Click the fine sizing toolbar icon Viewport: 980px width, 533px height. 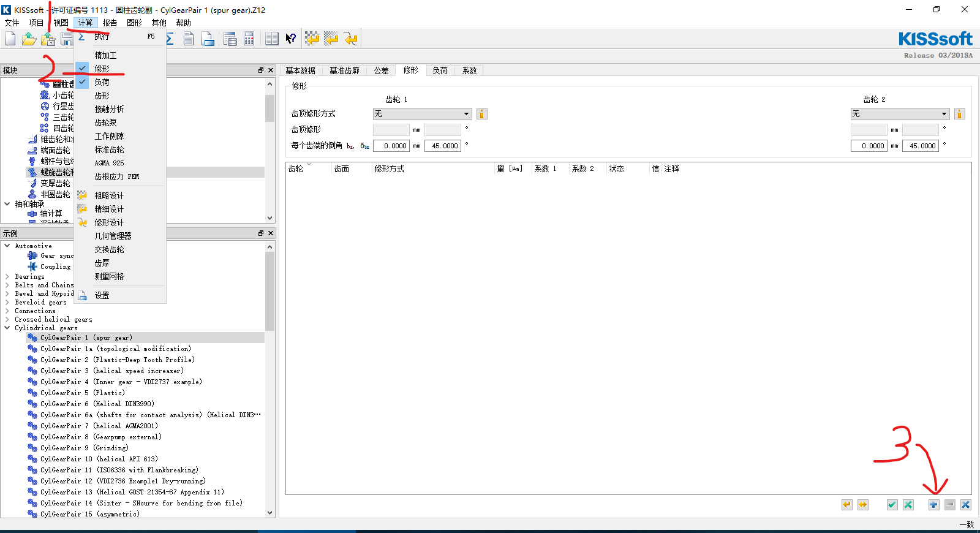[x=331, y=39]
